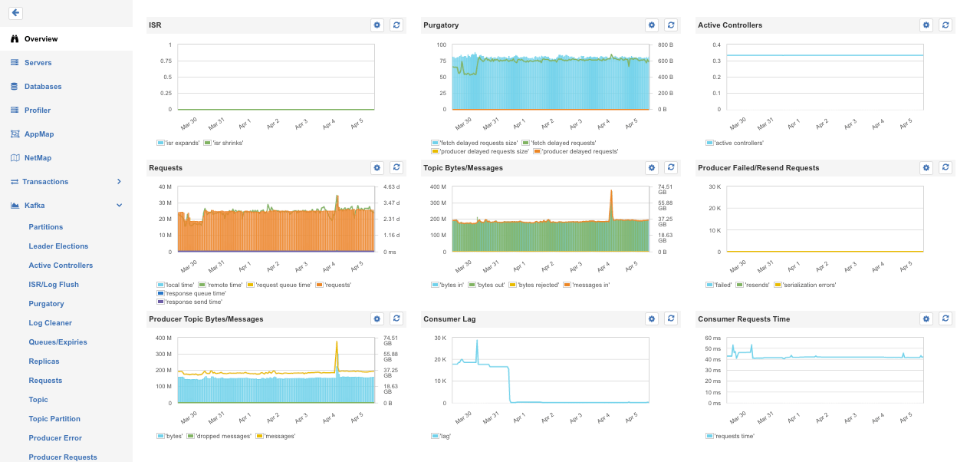Toggle 'active controllers' legend series
980x462 pixels.
tap(734, 143)
